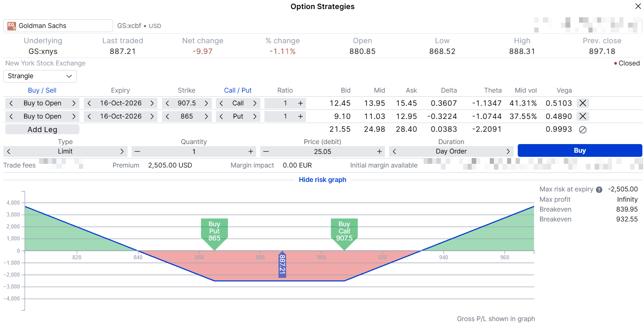Previous expiry for the Put leg
This screenshot has height=326, width=644.
[89, 116]
